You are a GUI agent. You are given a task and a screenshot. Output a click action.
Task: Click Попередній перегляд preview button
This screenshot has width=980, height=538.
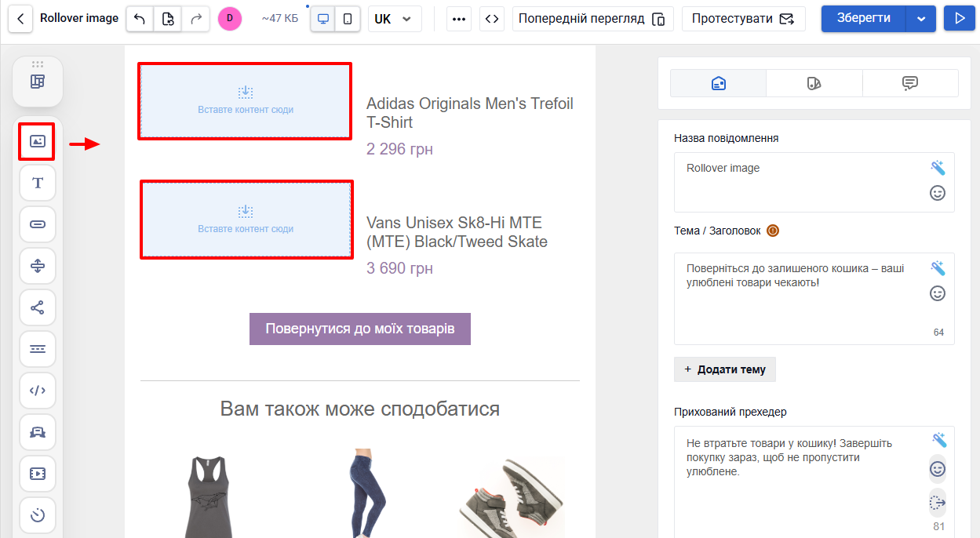click(592, 19)
